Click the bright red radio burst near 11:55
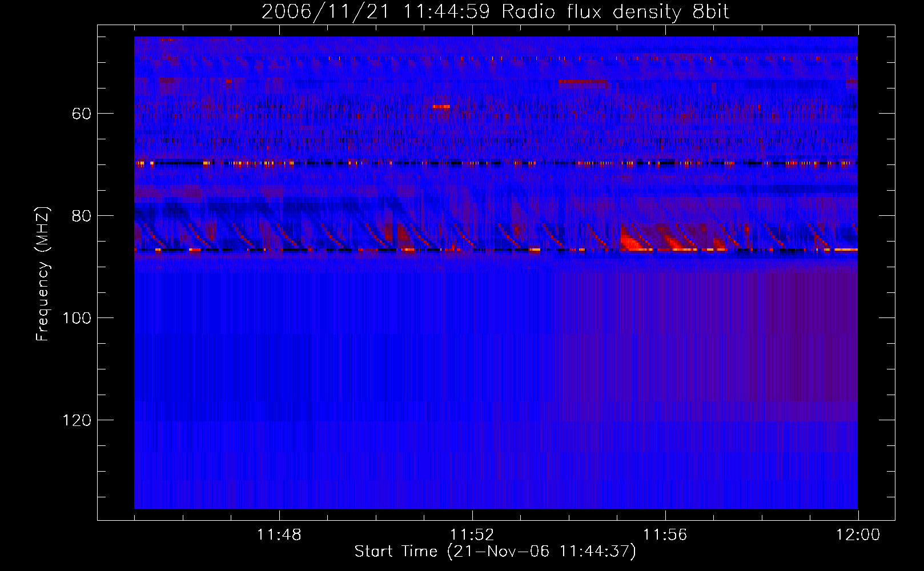This screenshot has width=924, height=571. point(635,242)
